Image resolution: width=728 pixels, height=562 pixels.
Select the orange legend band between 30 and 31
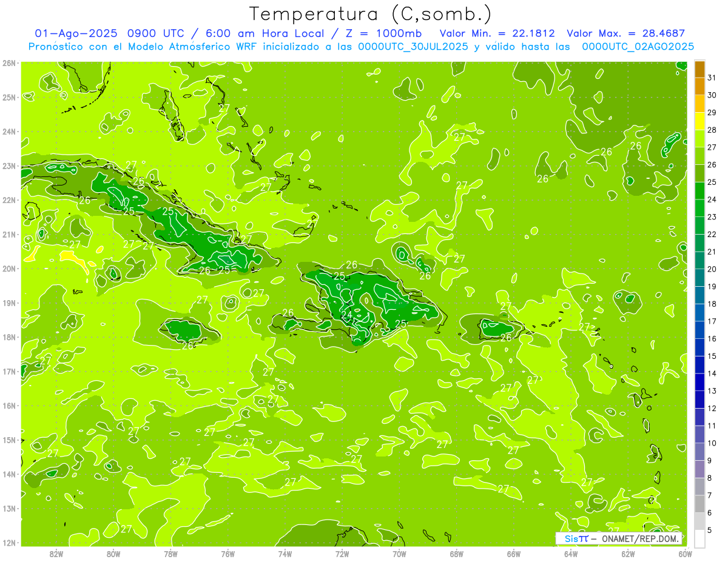pyautogui.click(x=699, y=87)
